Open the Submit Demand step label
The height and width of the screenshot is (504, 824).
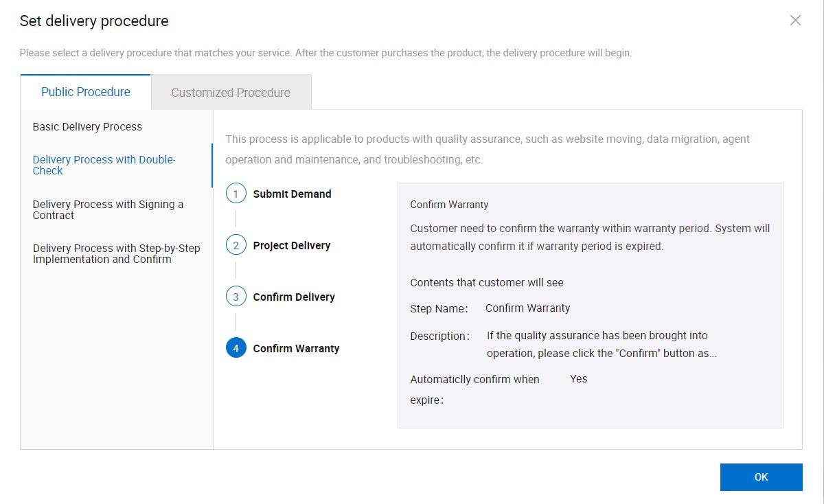292,194
